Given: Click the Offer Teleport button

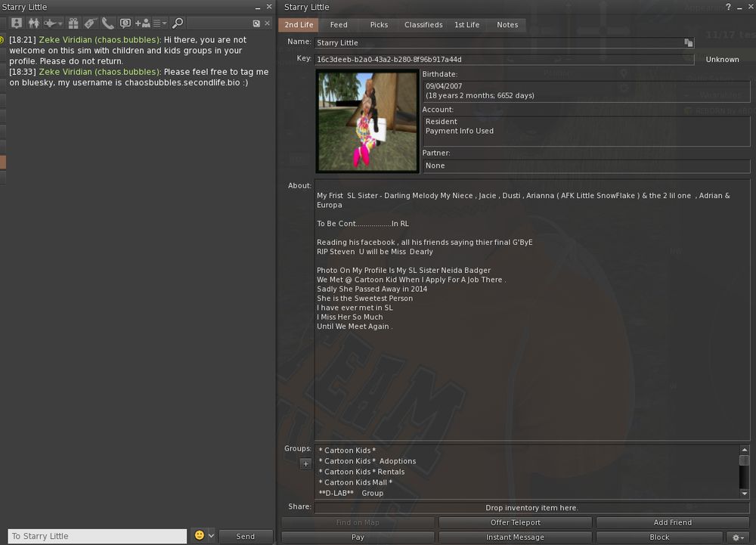Looking at the screenshot, I should (515, 522).
